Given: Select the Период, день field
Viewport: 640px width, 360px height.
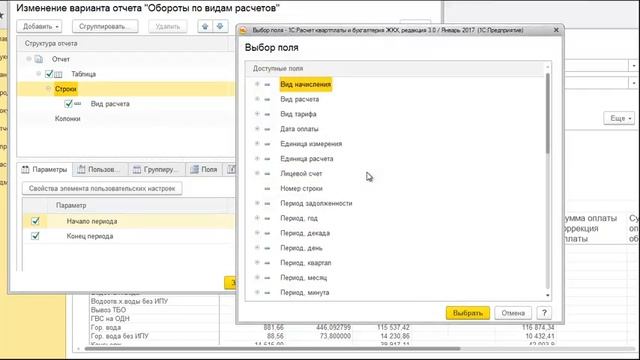Looking at the screenshot, I should pos(301,248).
